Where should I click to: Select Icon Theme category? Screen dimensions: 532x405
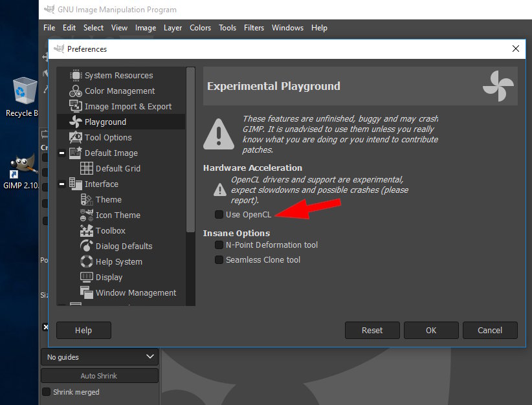[121, 215]
